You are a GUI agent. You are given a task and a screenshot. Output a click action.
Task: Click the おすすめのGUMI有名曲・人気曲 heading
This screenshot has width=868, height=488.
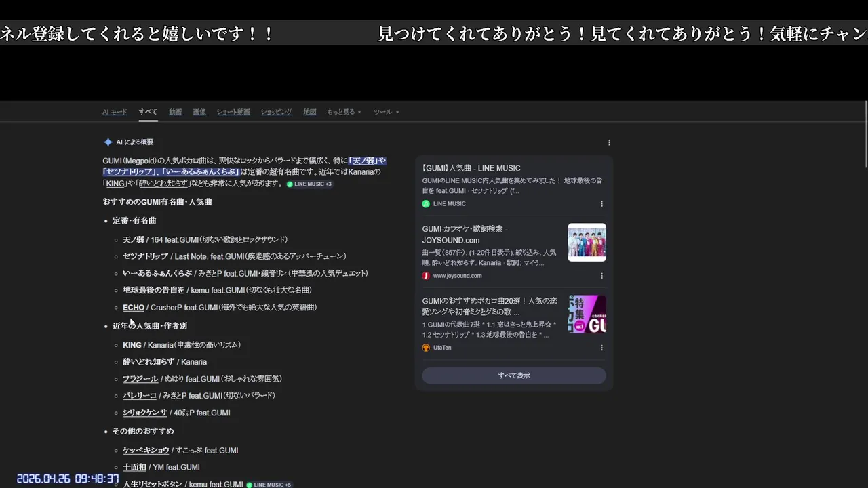click(x=157, y=202)
